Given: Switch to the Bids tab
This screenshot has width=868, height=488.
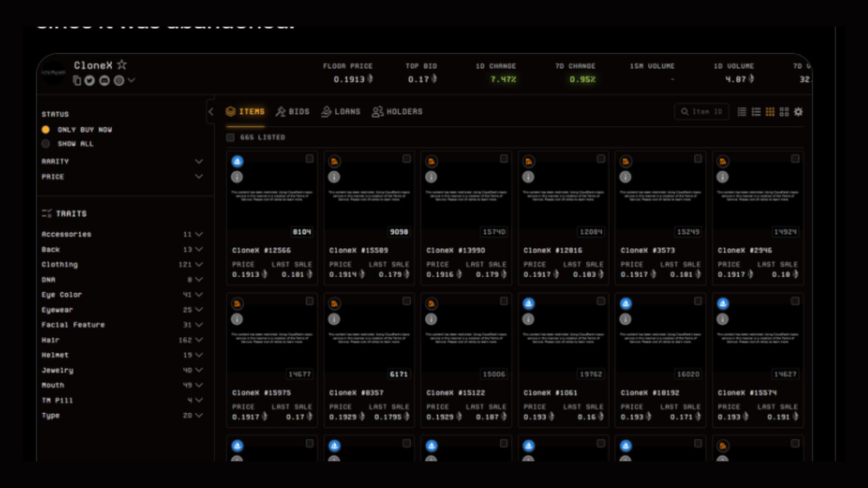Looking at the screenshot, I should [292, 111].
